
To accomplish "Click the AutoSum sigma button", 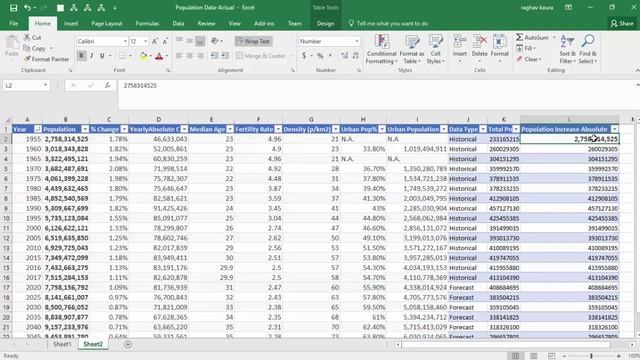I will [x=533, y=38].
